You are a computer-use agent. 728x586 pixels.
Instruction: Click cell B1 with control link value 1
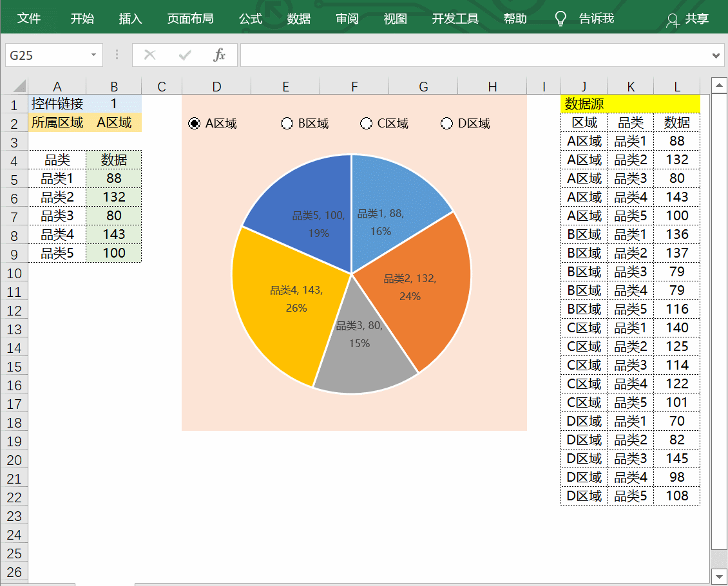point(114,104)
